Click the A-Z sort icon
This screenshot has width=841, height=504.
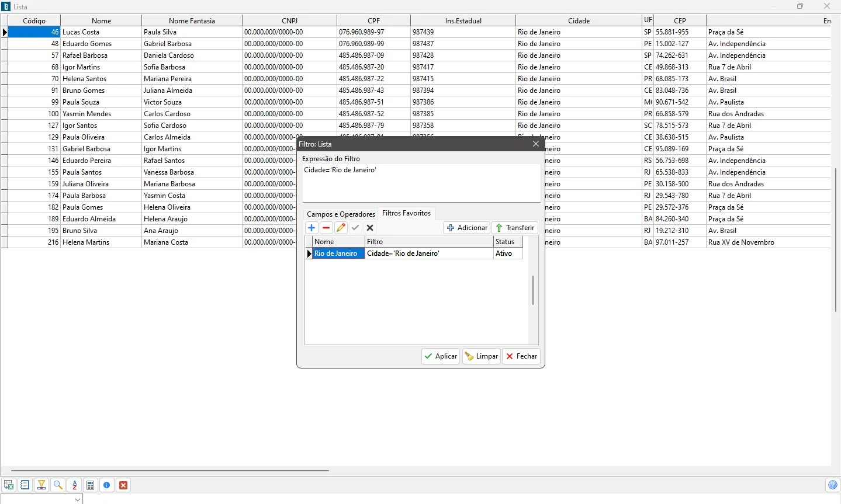pos(74,485)
